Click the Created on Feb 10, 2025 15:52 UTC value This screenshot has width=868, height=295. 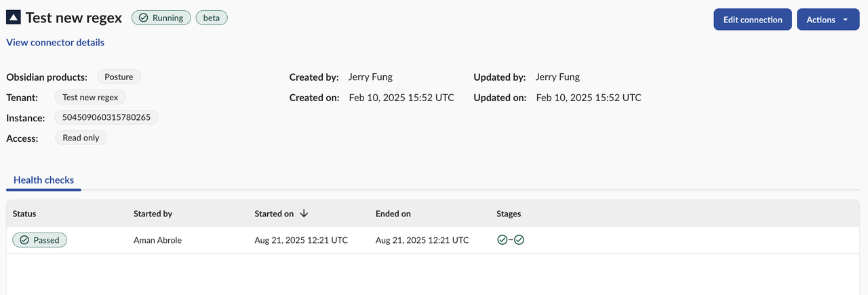coord(401,98)
